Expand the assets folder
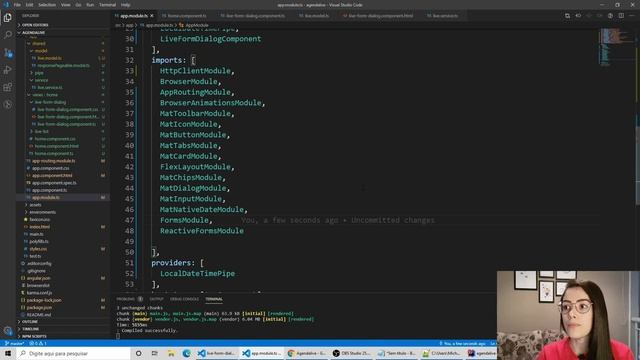This screenshot has width=640, height=360. click(35, 205)
